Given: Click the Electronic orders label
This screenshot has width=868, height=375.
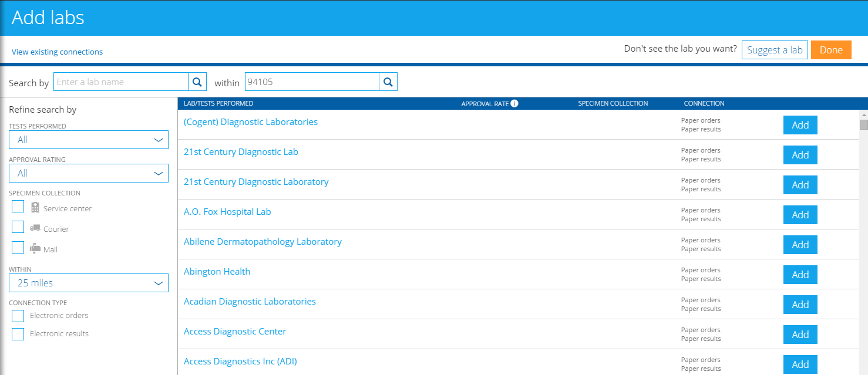Looking at the screenshot, I should (59, 316).
